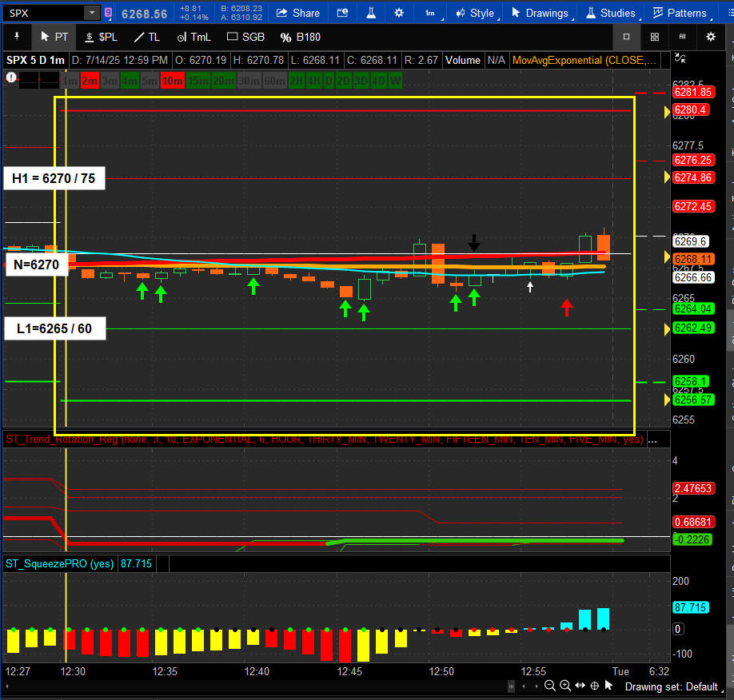Open chart settings gear in top toolbar

pyautogui.click(x=399, y=13)
